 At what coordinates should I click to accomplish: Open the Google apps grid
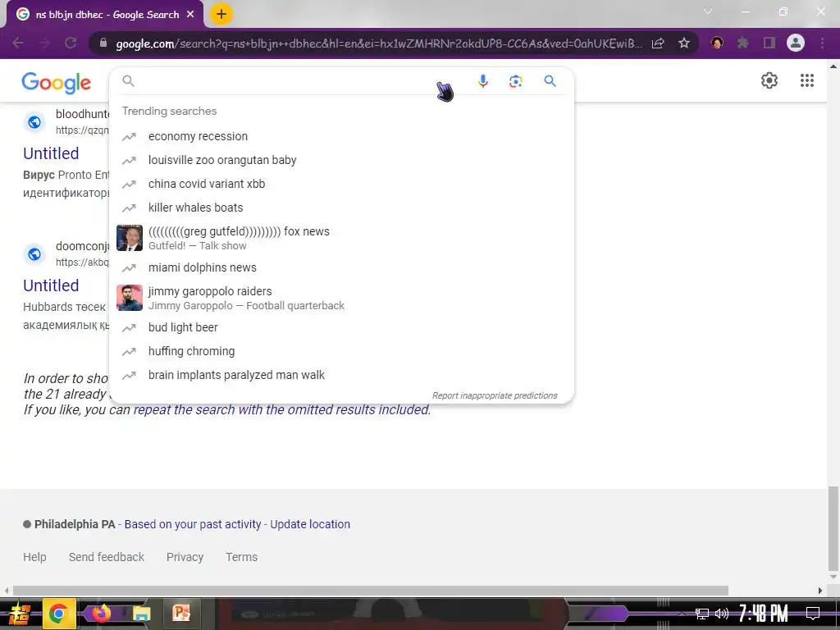point(807,80)
